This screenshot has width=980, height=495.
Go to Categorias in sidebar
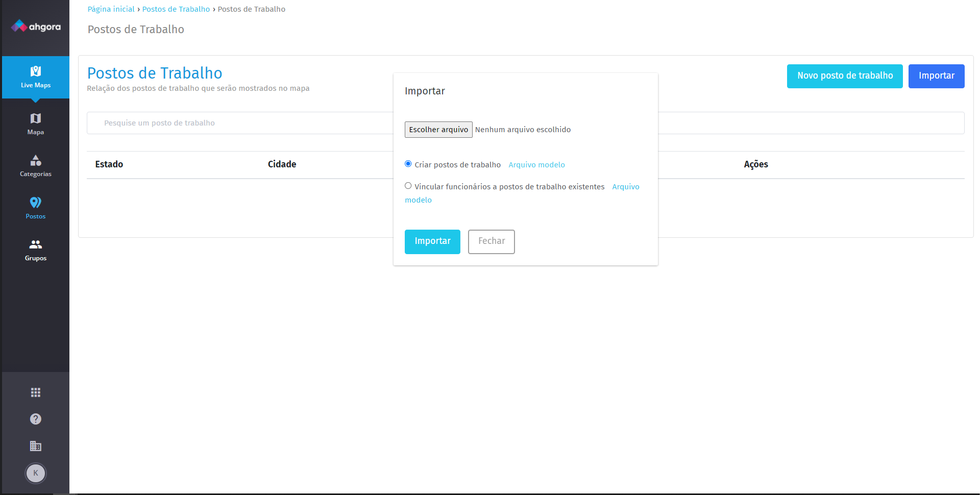coord(36,166)
